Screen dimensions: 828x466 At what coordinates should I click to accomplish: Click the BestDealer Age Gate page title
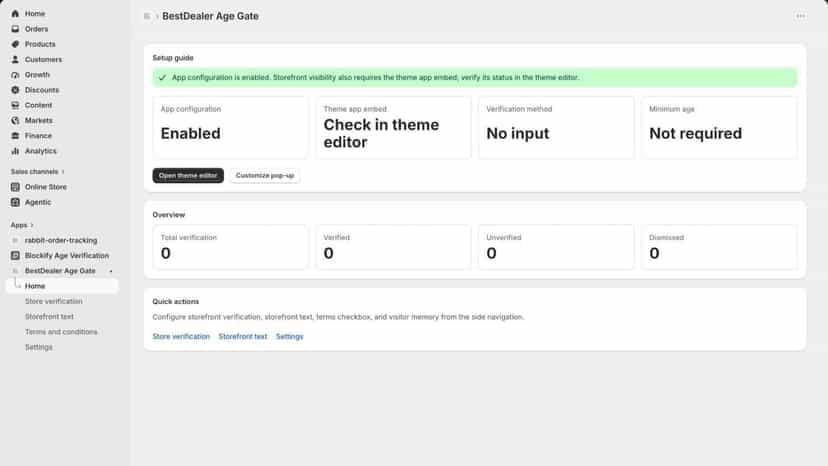(x=210, y=16)
